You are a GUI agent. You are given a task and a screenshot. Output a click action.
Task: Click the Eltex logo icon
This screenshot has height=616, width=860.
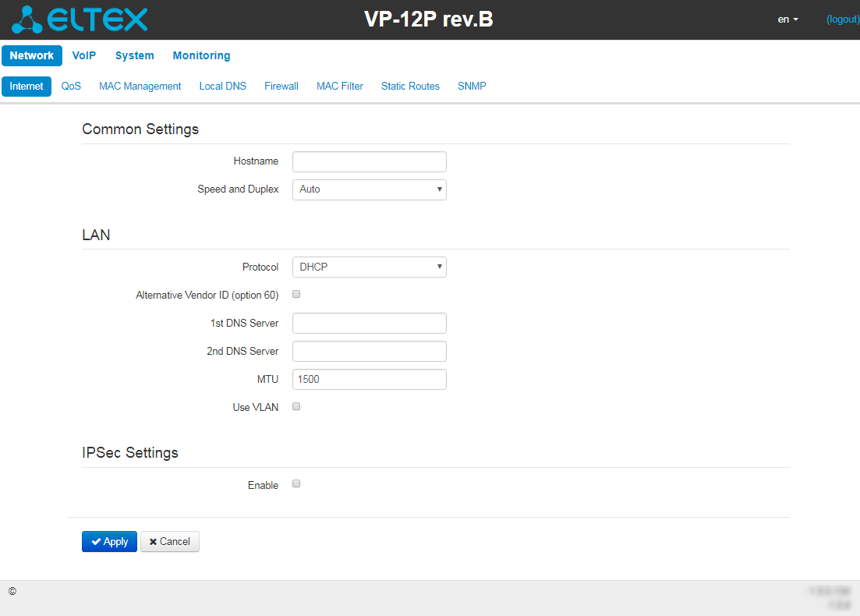tap(27, 19)
